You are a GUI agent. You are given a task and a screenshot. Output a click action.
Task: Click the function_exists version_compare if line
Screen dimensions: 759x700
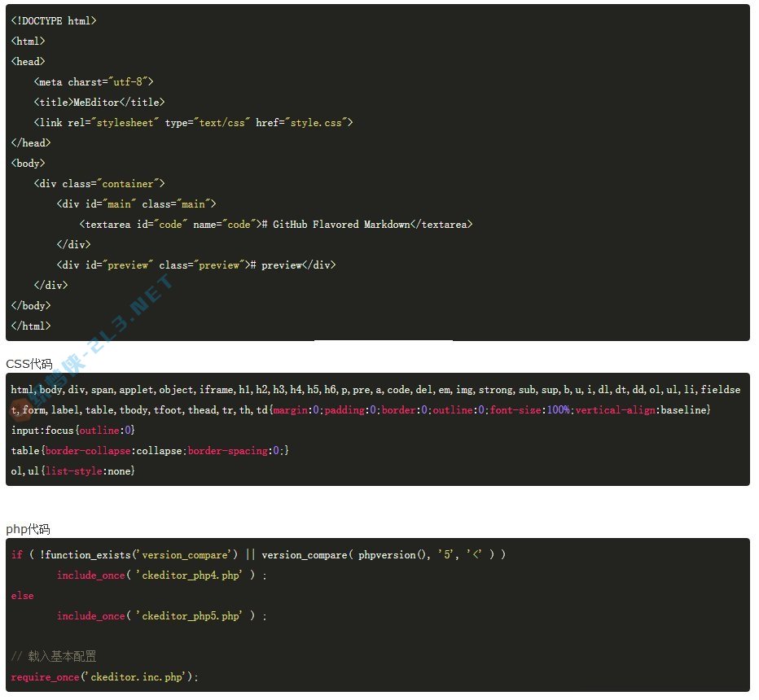258,554
